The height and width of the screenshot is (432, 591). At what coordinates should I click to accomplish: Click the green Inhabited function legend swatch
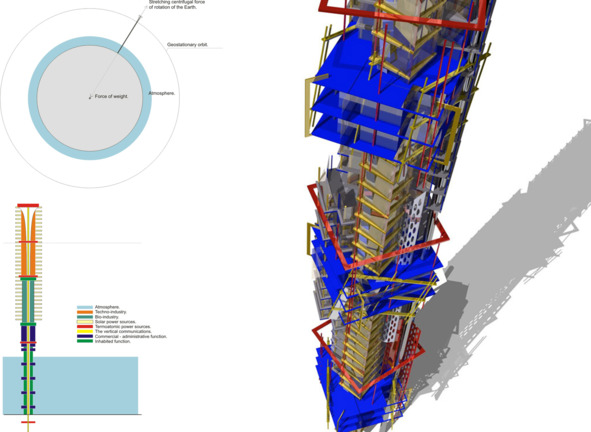[85, 341]
